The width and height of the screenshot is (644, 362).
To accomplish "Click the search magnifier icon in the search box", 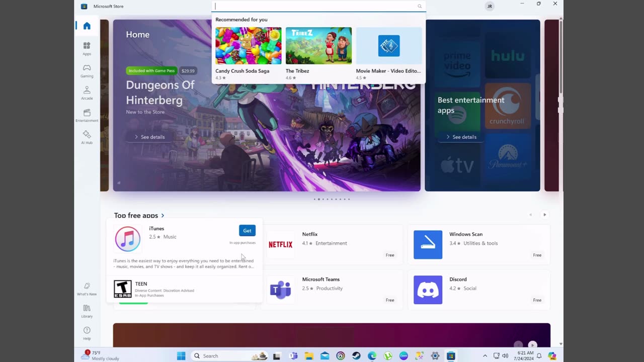I will click(x=420, y=6).
